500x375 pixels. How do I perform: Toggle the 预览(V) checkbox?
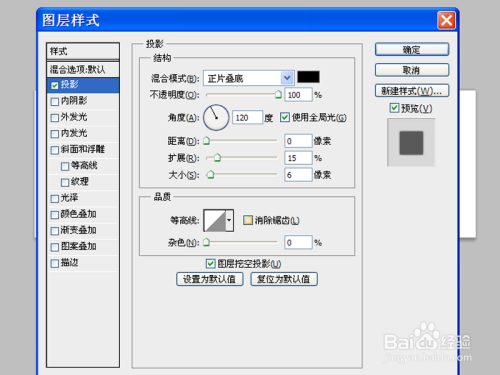point(394,108)
